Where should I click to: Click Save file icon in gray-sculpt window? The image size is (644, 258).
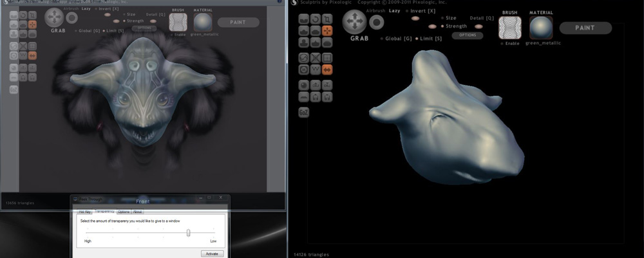[x=327, y=97]
